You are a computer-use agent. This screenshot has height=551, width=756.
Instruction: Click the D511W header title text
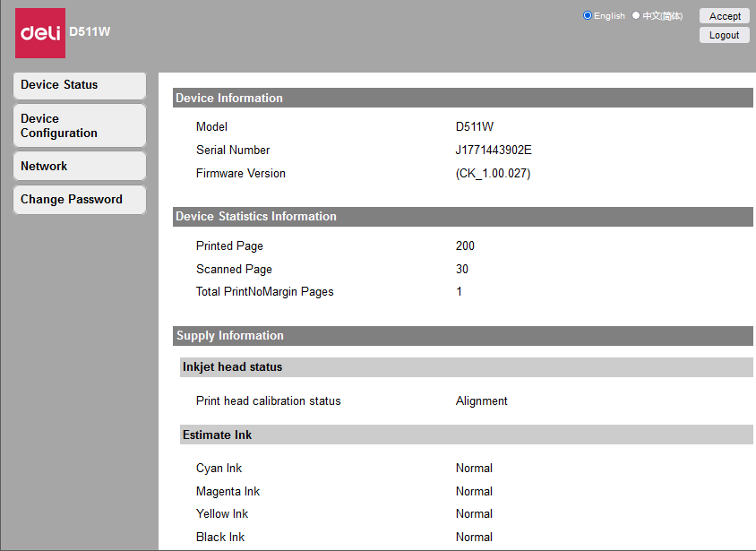[x=90, y=32]
